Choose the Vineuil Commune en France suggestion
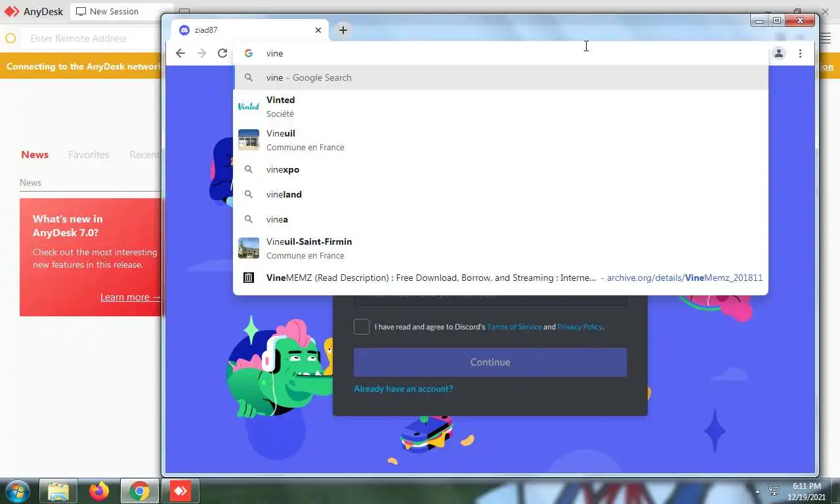Screen dimensions: 840x504 [500, 140]
